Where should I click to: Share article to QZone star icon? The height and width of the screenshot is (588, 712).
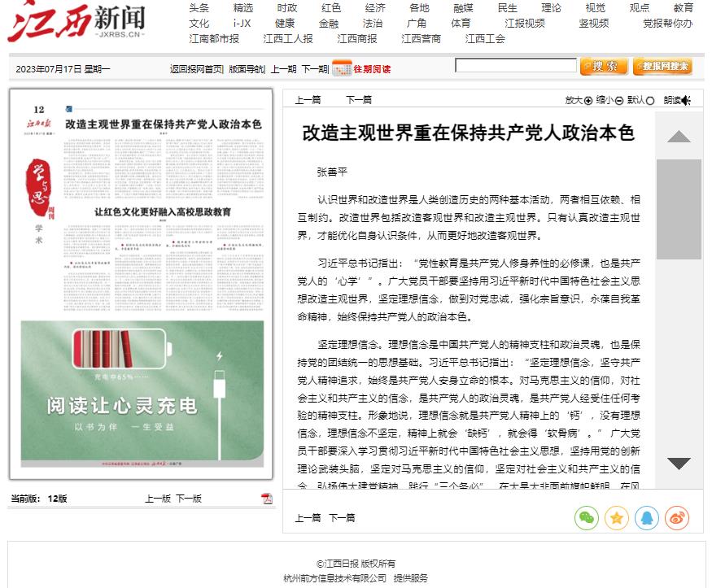pyautogui.click(x=616, y=518)
